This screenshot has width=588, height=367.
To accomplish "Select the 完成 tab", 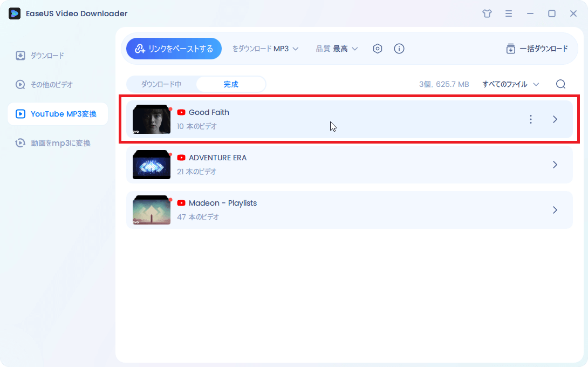I will tap(231, 84).
